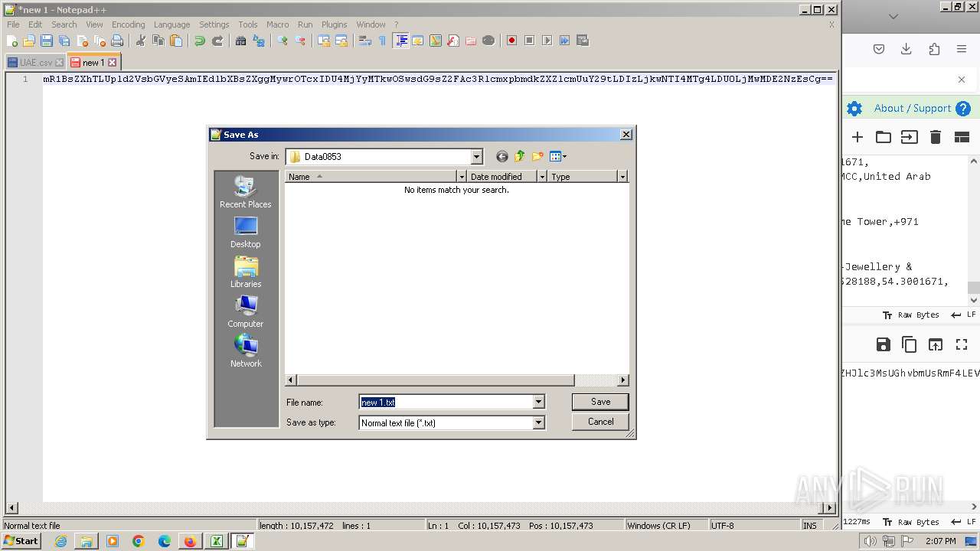Screen dimensions: 980x551
Task: Open the settings gear in browser panel
Action: tap(854, 109)
